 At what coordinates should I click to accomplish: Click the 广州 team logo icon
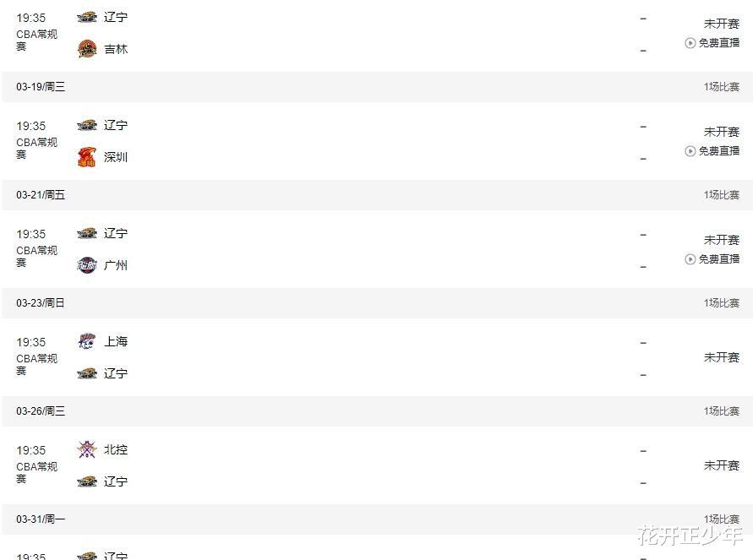coord(87,265)
